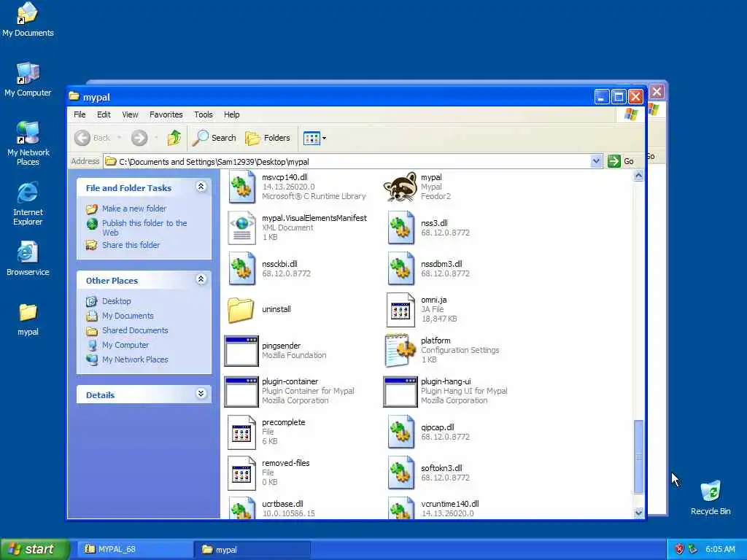Viewport: 747px width, 560px height.
Task: Click the My Computer desktop icon
Action: click(28, 79)
